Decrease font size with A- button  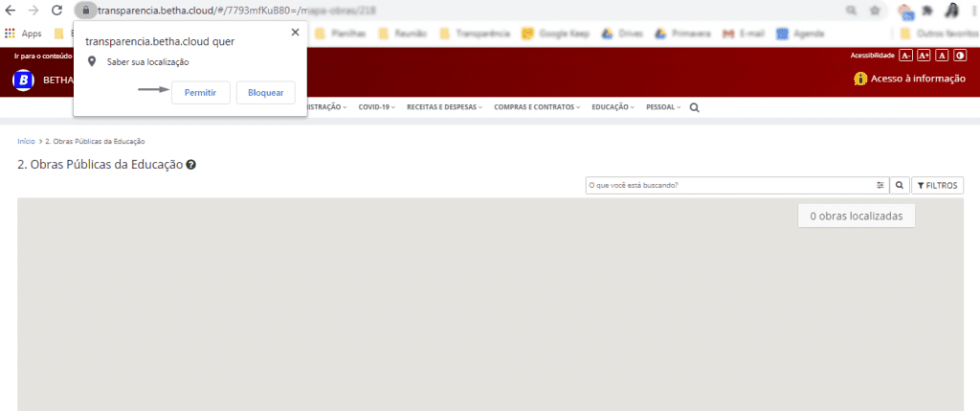(906, 56)
